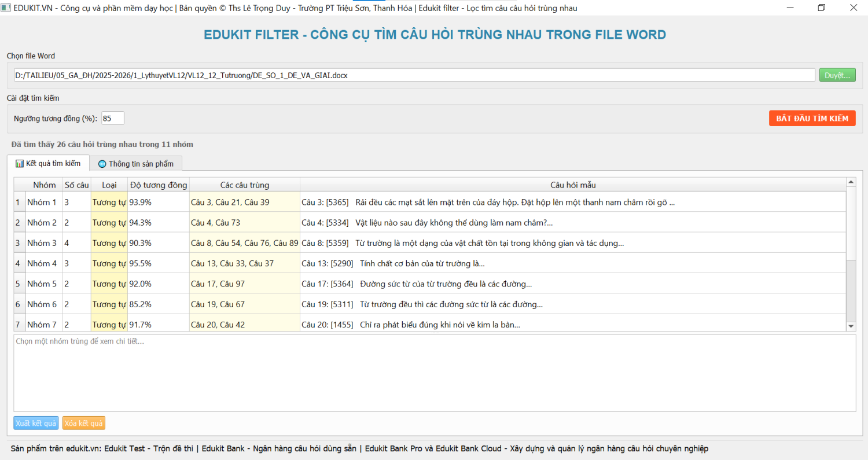Focus the Ngưỡng tương đồng threshold field
This screenshot has height=460, width=868.
(112, 118)
